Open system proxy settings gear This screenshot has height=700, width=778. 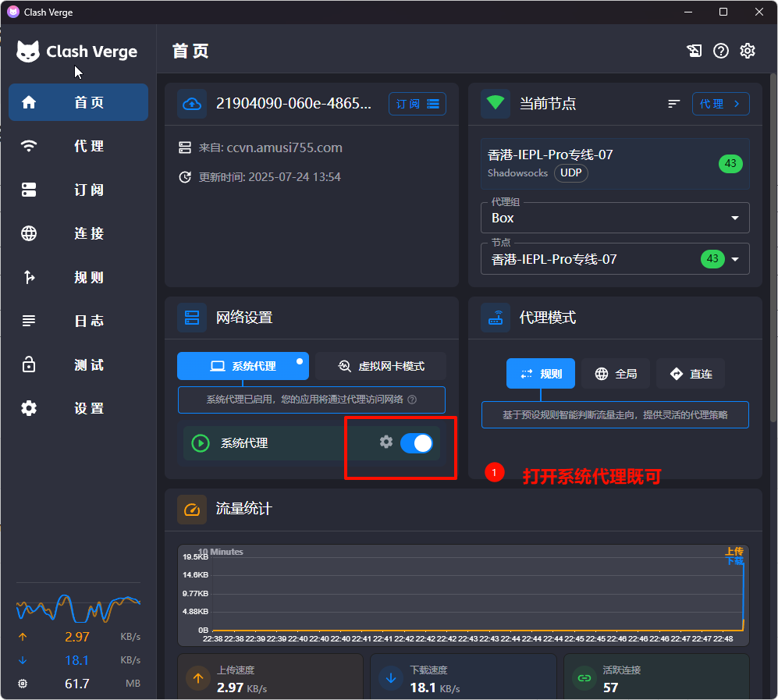click(x=386, y=442)
